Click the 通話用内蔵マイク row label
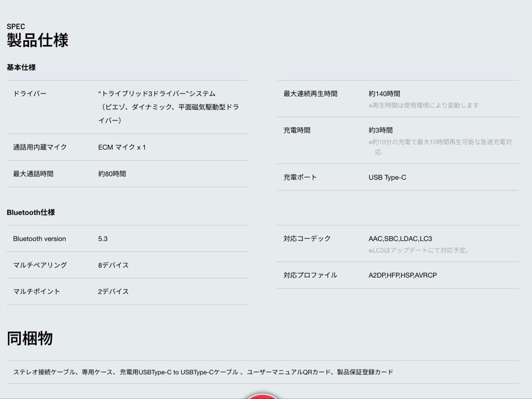 point(40,147)
